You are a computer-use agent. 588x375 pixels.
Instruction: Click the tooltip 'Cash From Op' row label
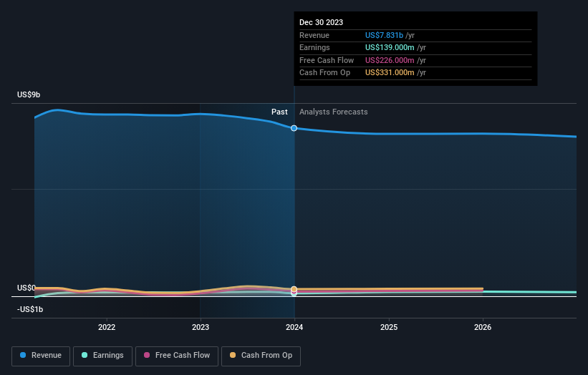pos(324,73)
